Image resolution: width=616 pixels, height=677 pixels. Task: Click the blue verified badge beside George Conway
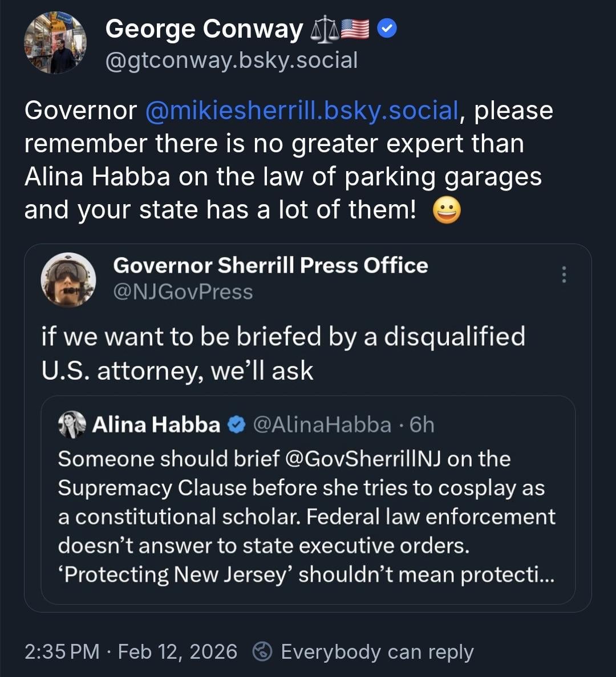coord(388,29)
